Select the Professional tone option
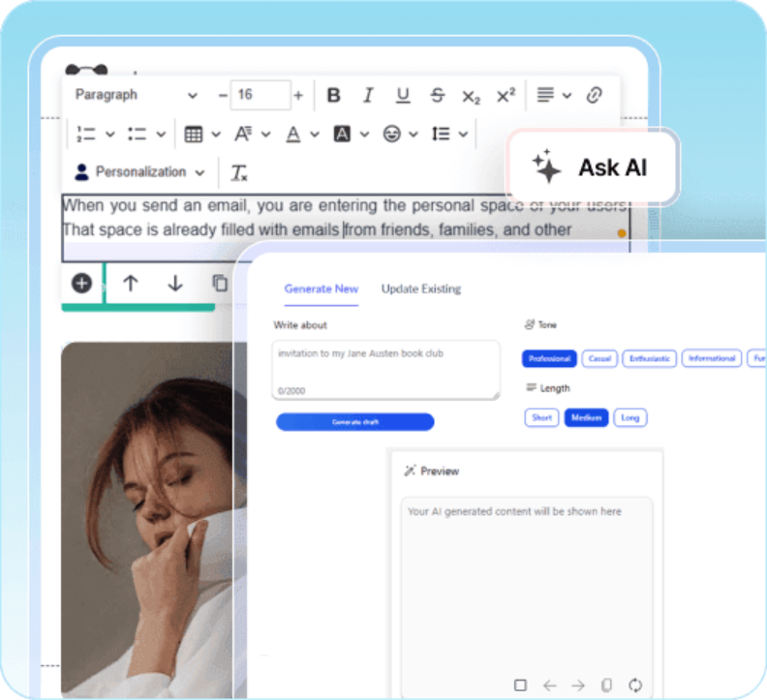This screenshot has height=700, width=767. click(549, 358)
